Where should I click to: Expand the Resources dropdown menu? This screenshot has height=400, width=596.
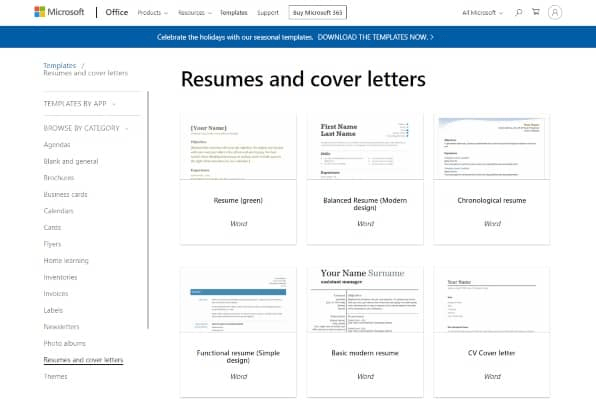[195, 13]
